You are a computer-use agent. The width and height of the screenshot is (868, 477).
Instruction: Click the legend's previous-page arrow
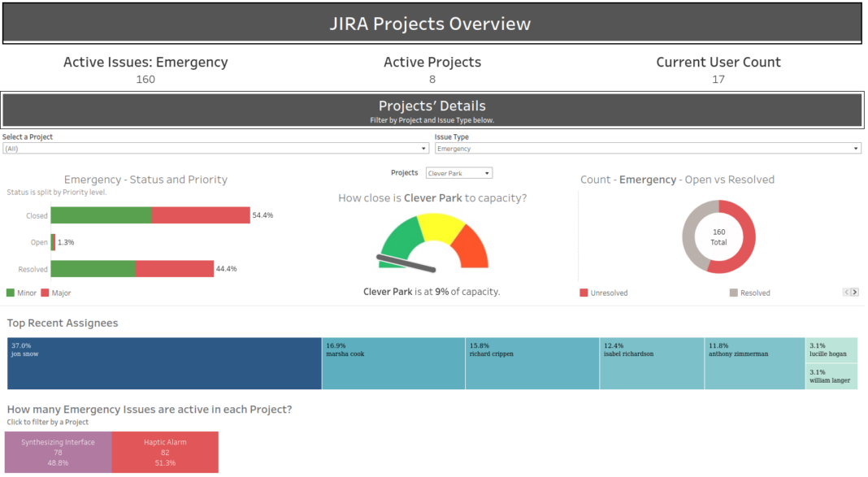click(846, 292)
